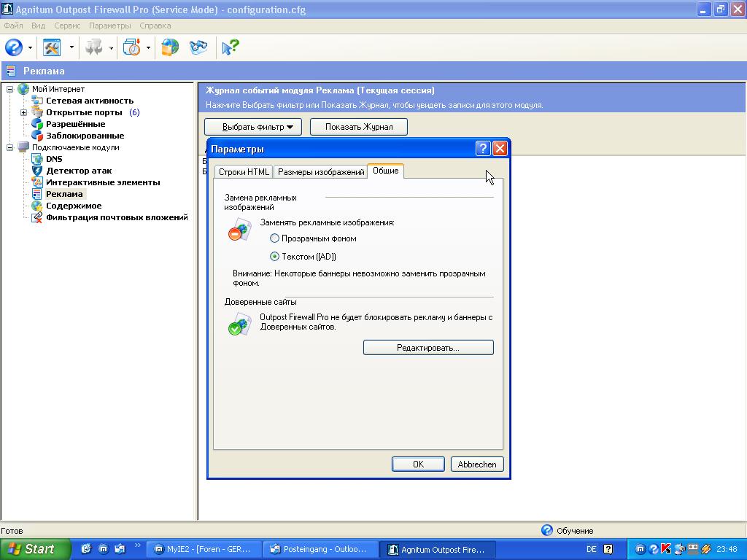Screen dimensions: 747x560
Task: Click the policy mode toolbar icon
Action: 94,47
